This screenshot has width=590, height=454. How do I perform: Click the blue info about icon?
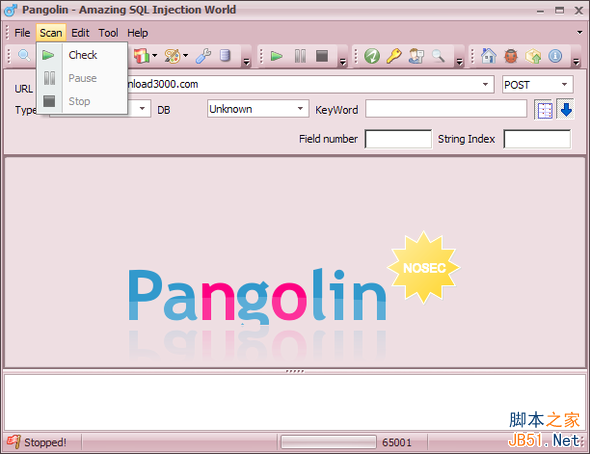(555, 56)
